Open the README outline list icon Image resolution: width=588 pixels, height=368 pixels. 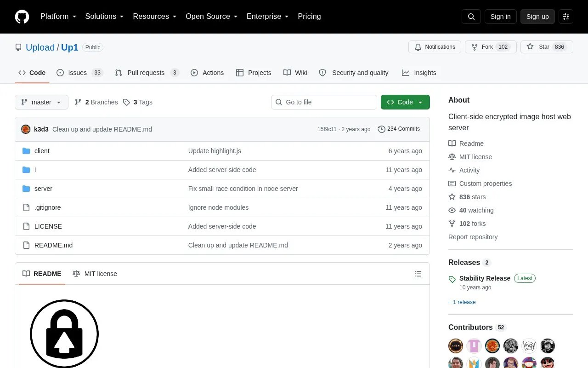coord(418,274)
